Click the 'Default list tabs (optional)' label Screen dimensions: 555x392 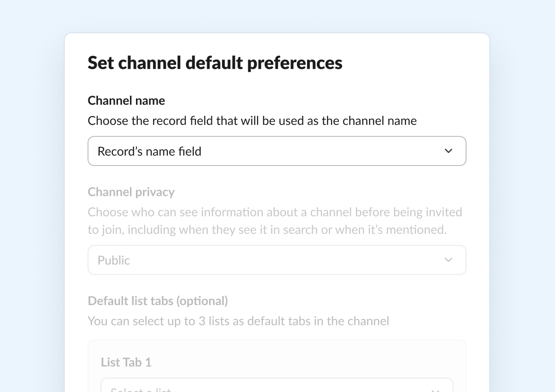(158, 301)
